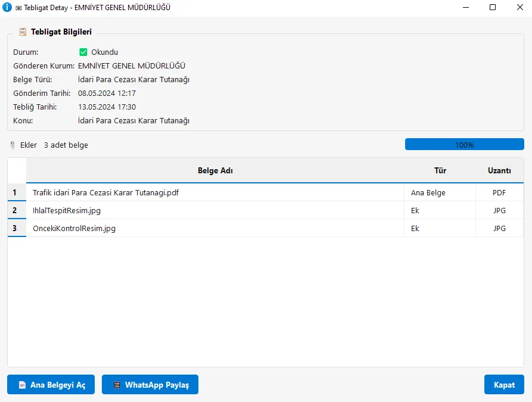Click the paperclip icon next to Ekler
This screenshot has height=402, width=532.
point(13,145)
